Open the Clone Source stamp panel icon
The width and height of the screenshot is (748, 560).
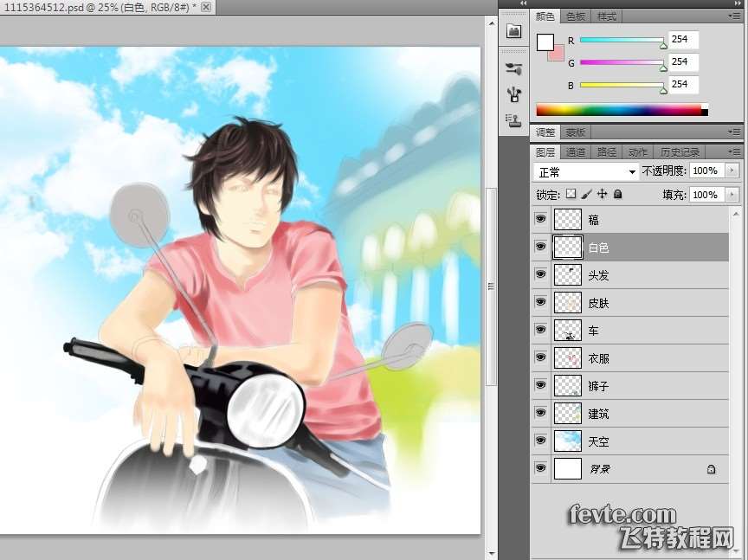point(513,119)
